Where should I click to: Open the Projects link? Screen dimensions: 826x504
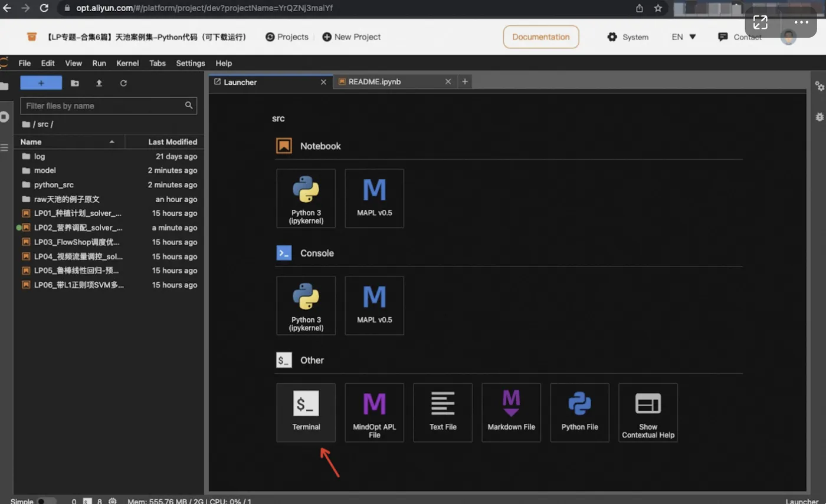point(287,37)
